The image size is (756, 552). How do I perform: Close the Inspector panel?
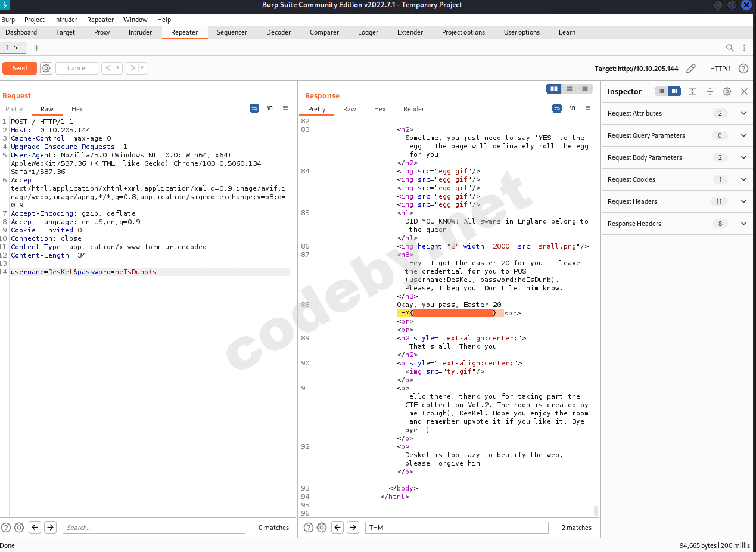[x=744, y=91]
